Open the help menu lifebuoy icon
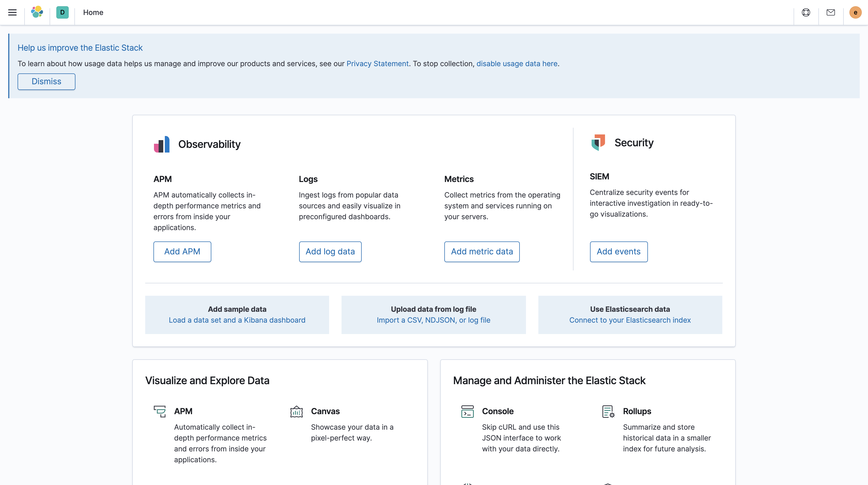This screenshot has width=868, height=485. 806,12
